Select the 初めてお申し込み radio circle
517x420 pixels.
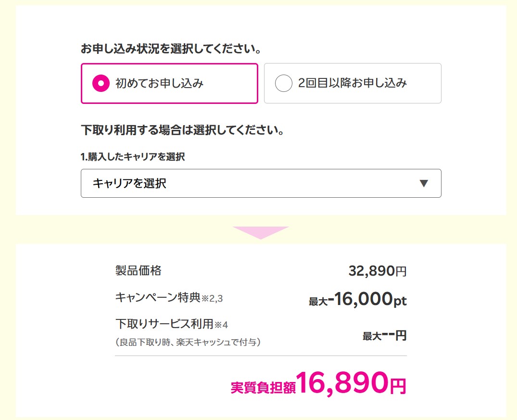point(101,84)
